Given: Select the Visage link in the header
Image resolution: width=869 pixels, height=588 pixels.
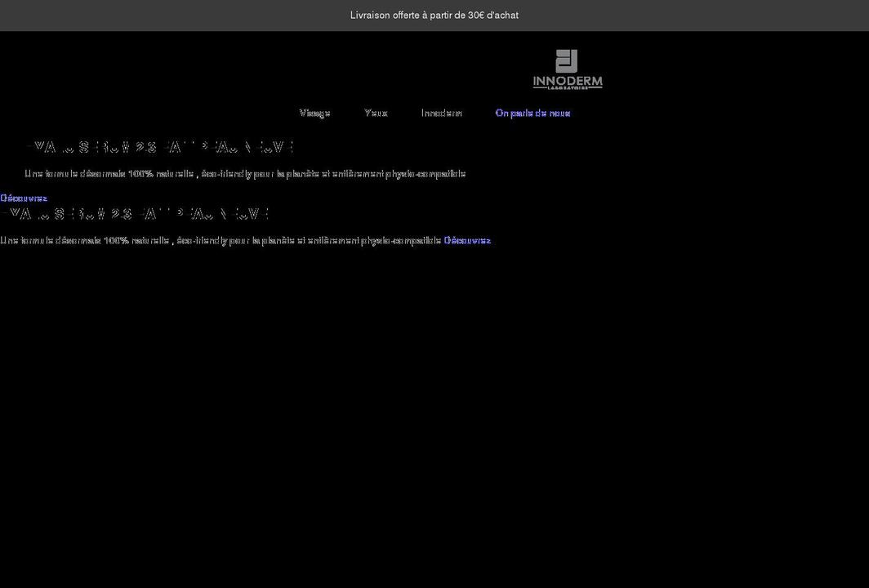Looking at the screenshot, I should (x=315, y=113).
